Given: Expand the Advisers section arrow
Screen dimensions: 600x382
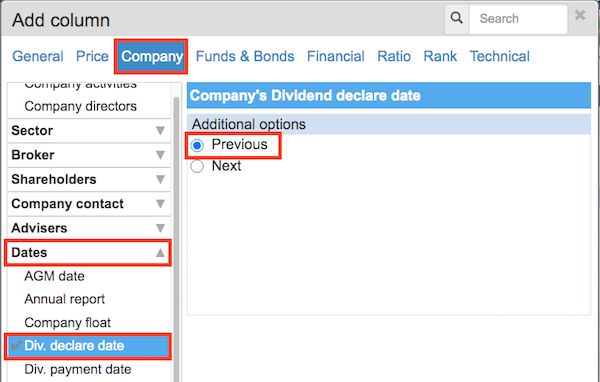Looking at the screenshot, I should pos(160,228).
